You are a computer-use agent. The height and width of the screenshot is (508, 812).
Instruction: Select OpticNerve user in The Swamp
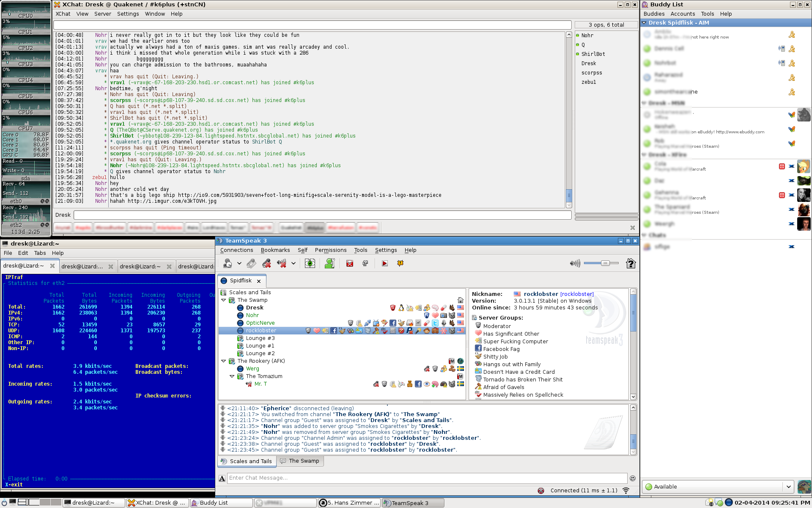[x=260, y=323]
